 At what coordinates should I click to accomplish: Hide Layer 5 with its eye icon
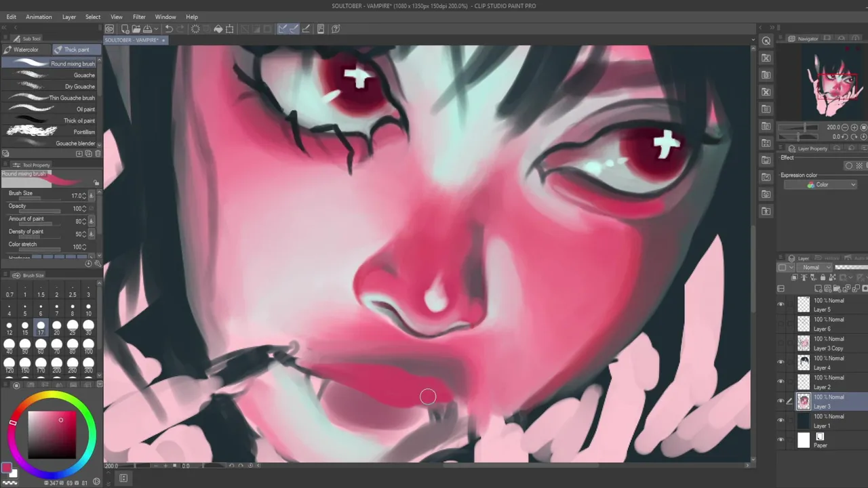(781, 305)
